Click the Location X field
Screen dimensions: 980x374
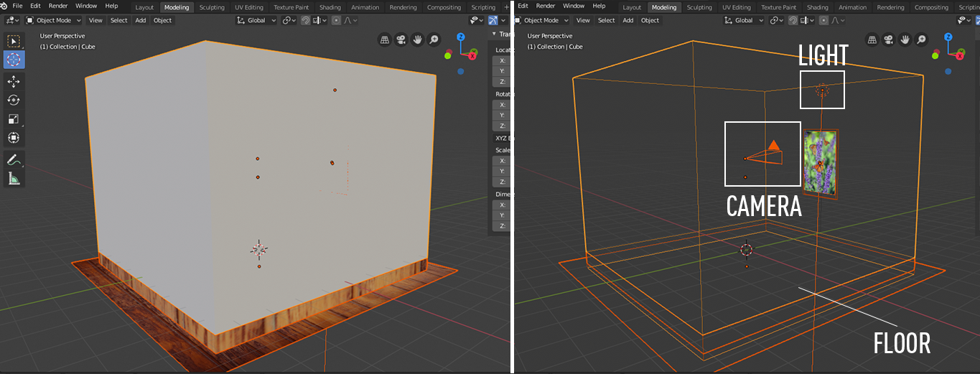click(x=504, y=60)
